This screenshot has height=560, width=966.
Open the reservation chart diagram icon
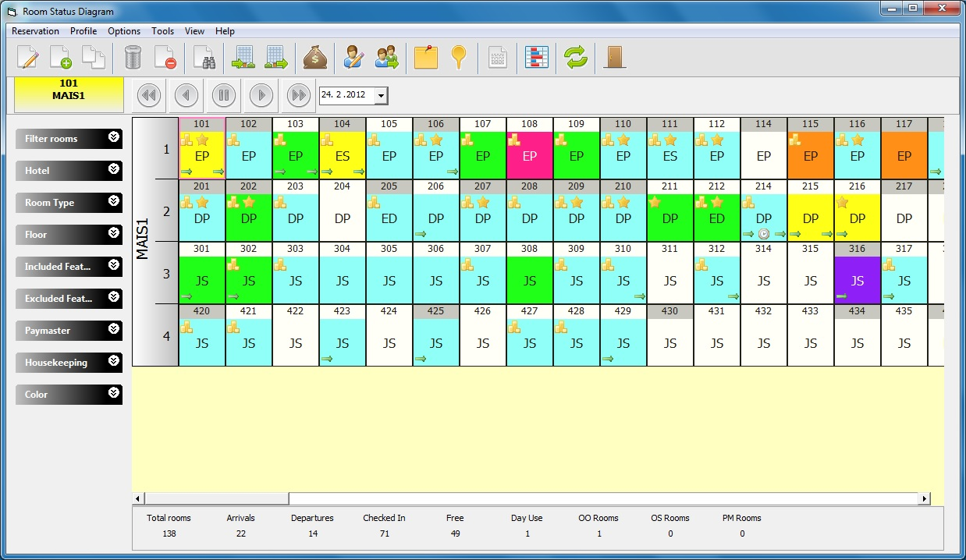click(x=537, y=58)
